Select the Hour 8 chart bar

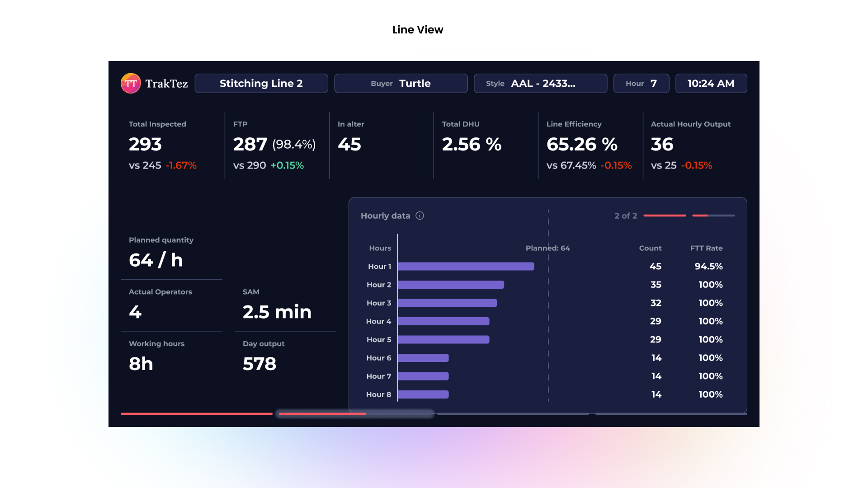[423, 394]
